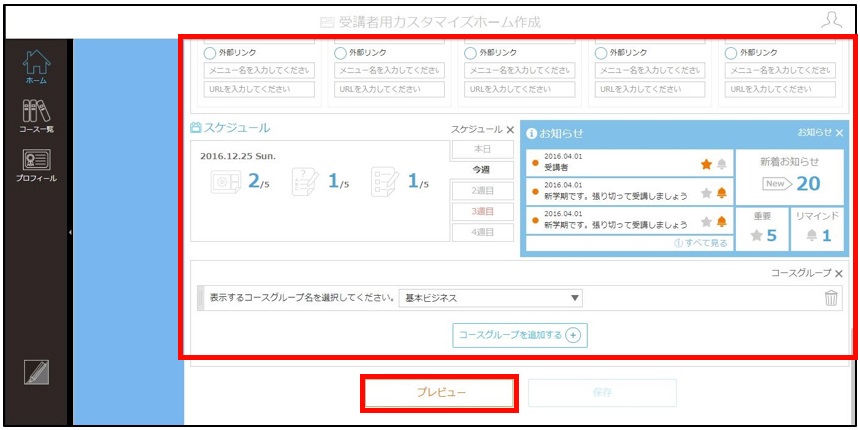
Task: Click the info icon beside お知らせ heading
Action: (x=530, y=133)
